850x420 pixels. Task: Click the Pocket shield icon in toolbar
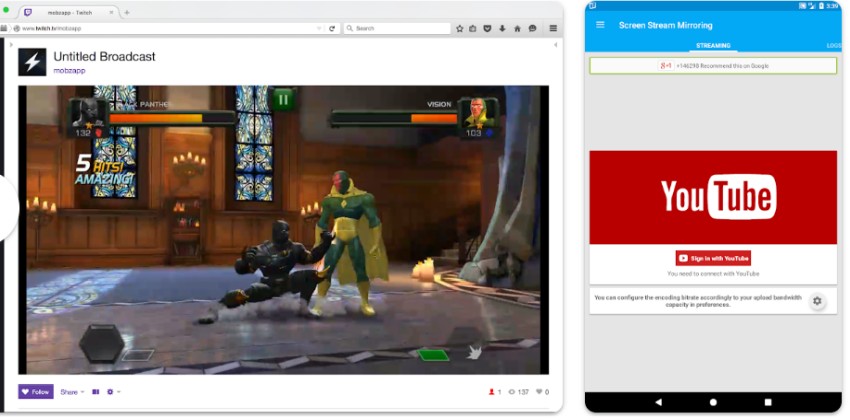487,28
